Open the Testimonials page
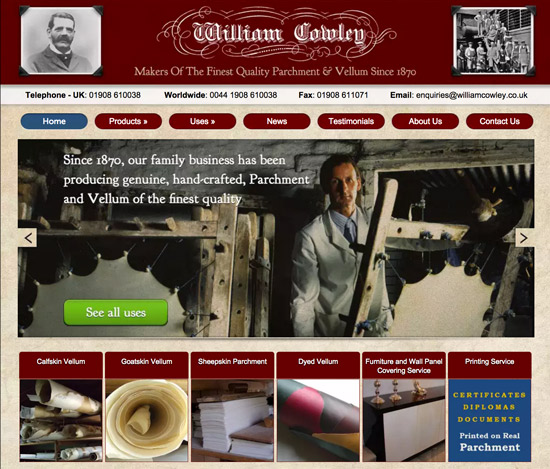The width and height of the screenshot is (550, 469). 351,121
